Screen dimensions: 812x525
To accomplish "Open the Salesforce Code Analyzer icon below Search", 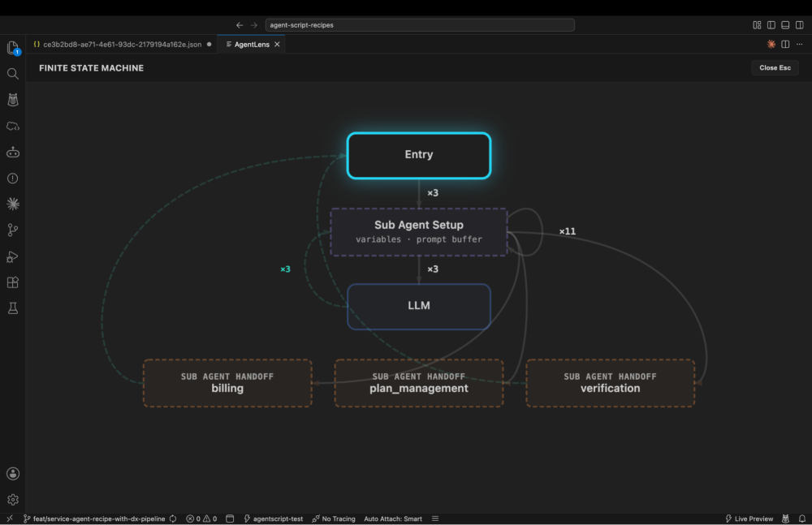I will [x=13, y=100].
